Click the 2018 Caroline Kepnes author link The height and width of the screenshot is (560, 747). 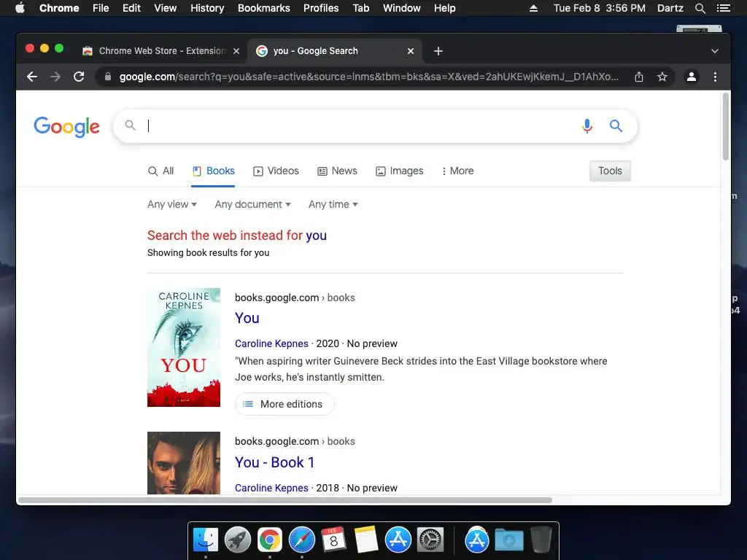pyautogui.click(x=271, y=488)
